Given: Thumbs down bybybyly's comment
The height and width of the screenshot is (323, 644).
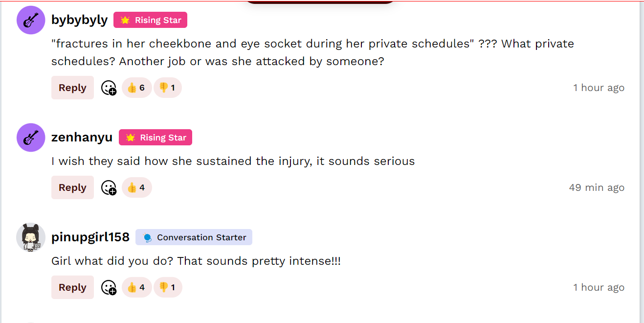Looking at the screenshot, I should [x=168, y=88].
